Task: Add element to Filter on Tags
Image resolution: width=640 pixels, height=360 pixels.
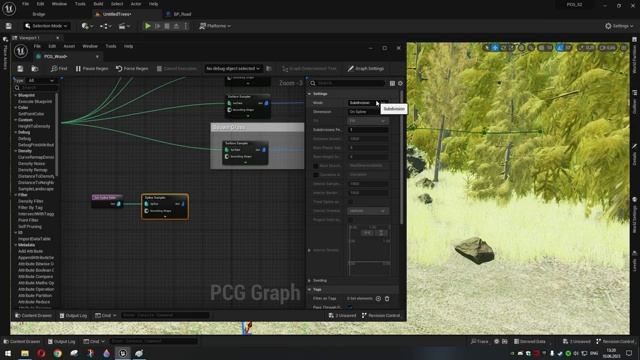Action: tap(378, 299)
